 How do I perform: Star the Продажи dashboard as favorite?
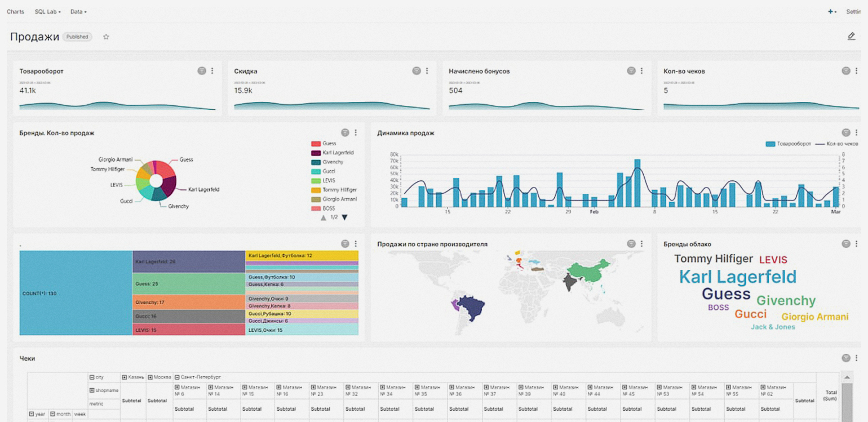coord(106,37)
